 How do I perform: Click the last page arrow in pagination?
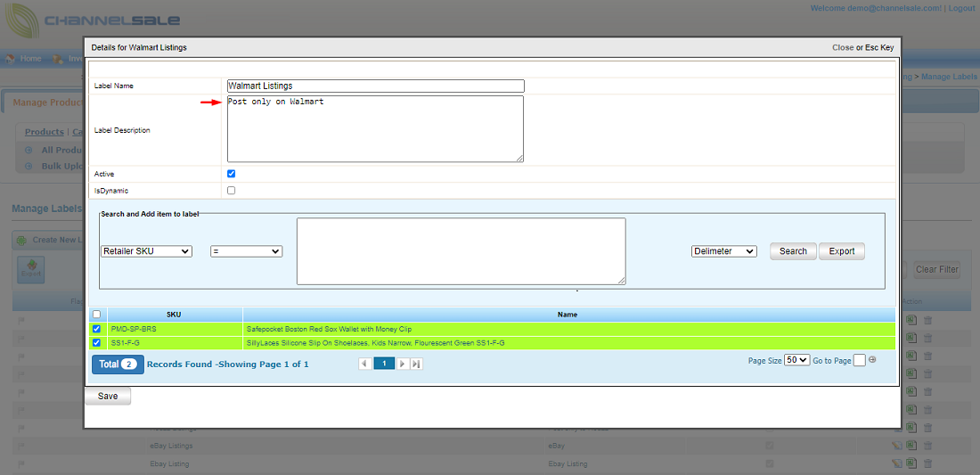pyautogui.click(x=416, y=364)
